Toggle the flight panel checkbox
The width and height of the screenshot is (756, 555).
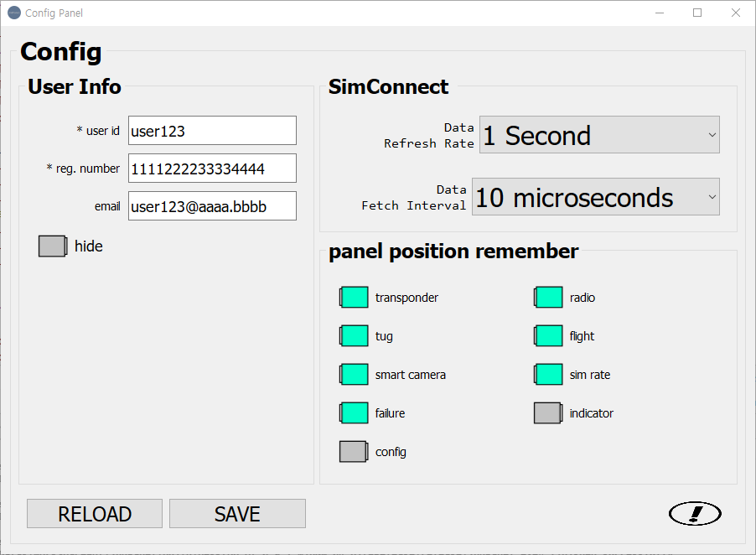point(548,336)
